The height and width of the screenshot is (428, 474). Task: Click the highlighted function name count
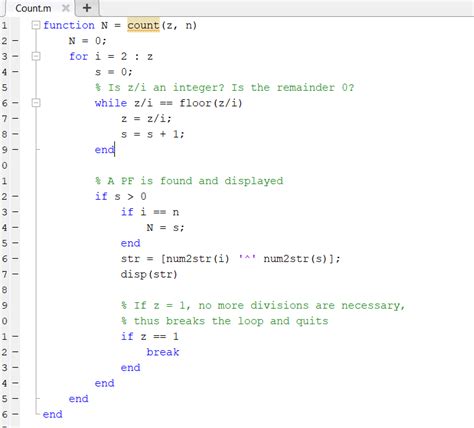click(143, 25)
